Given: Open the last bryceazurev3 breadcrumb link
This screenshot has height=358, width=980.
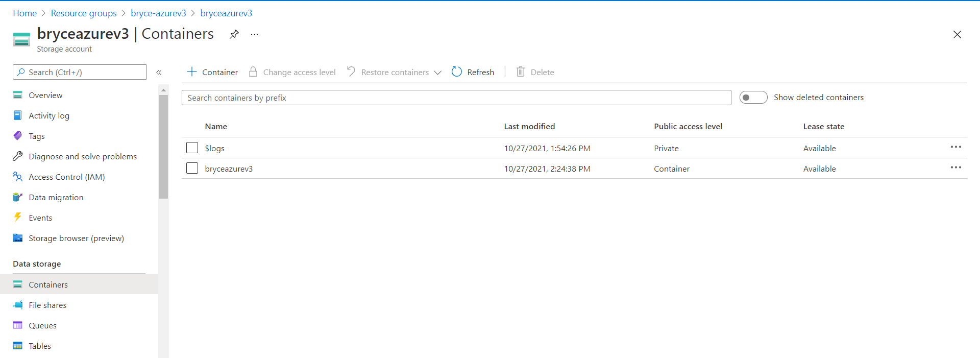Looking at the screenshot, I should tap(226, 13).
